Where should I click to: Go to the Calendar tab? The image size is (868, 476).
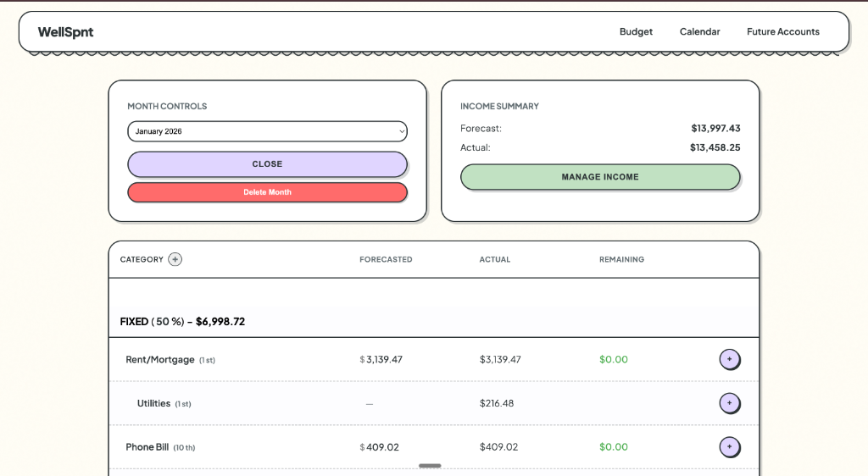[699, 32]
